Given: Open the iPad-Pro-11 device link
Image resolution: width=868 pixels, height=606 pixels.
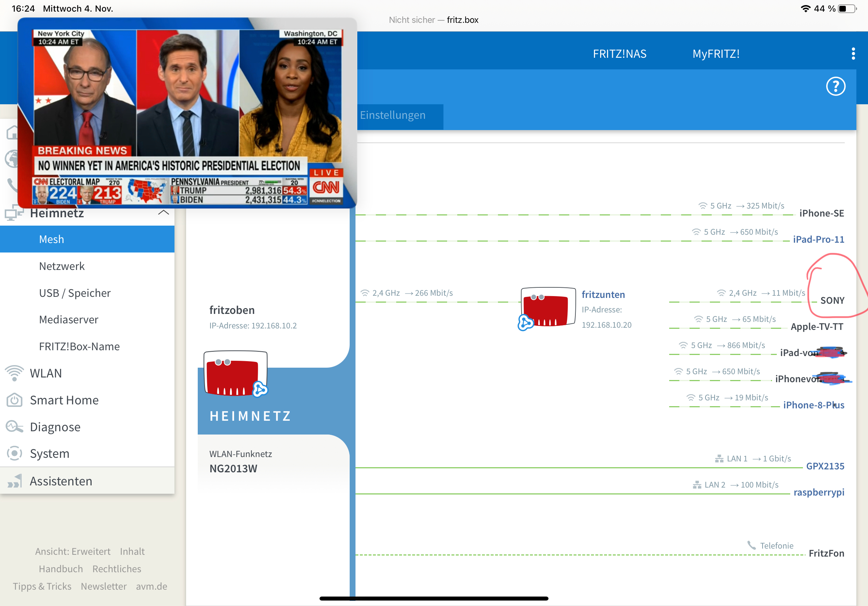Looking at the screenshot, I should (819, 239).
